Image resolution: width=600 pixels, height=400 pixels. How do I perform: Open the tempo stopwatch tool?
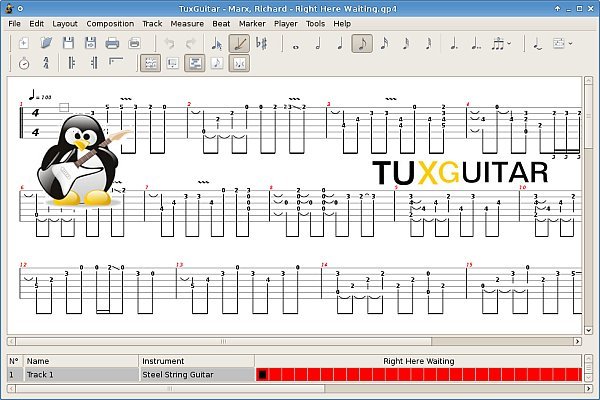24,63
